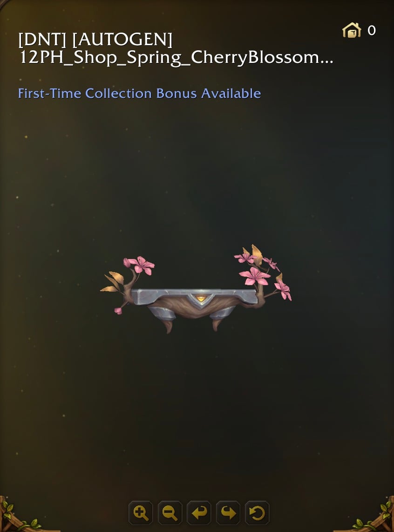Zoom in on the cherry blossom shelf model
This screenshot has height=532, width=394.
pyautogui.click(x=141, y=512)
